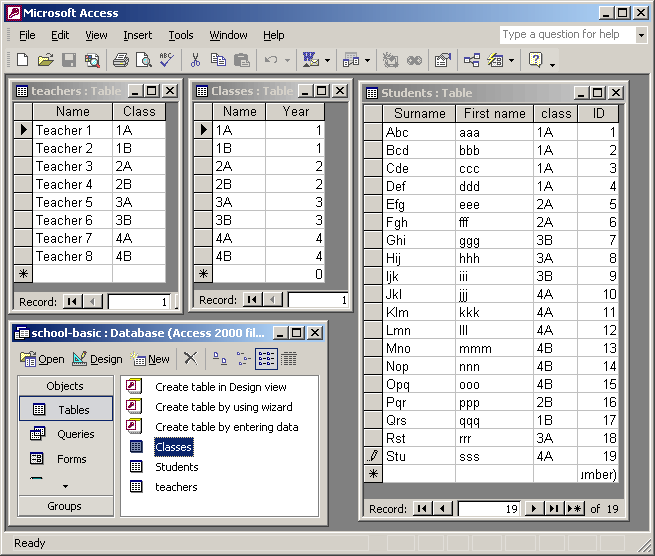Image resolution: width=655 pixels, height=556 pixels.
Task: Open the Window menu
Action: pyautogui.click(x=228, y=35)
